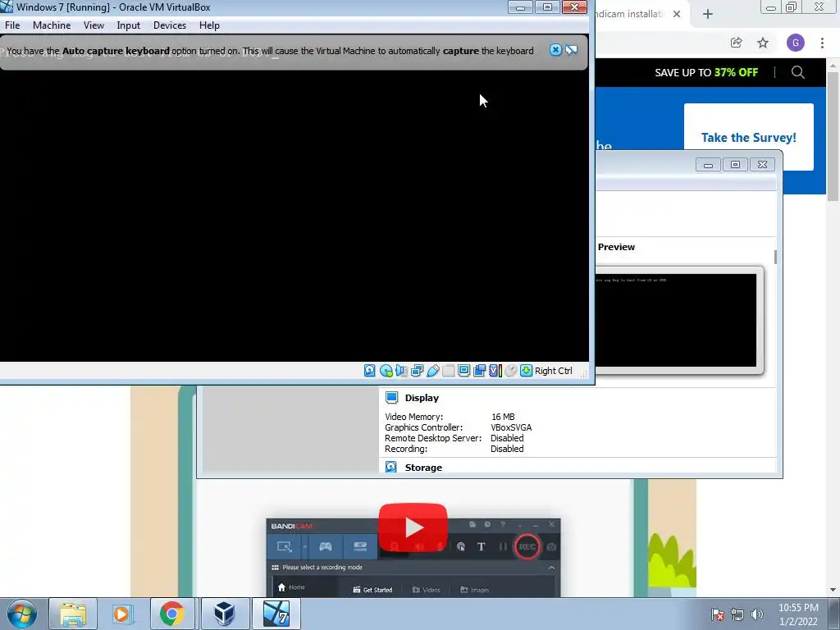Screen dimensions: 840x630
Task: Switch to VirtualBox Manager on the taskbar
Action: pos(224,614)
